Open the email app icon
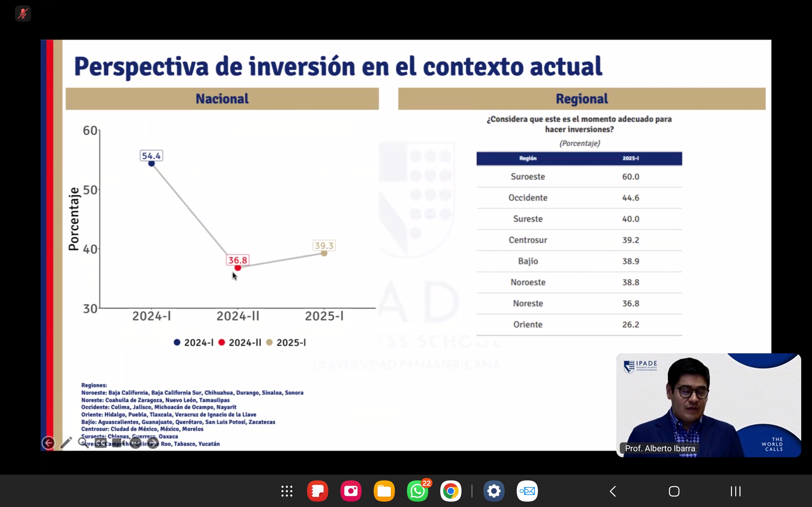The image size is (812, 507). 527,491
